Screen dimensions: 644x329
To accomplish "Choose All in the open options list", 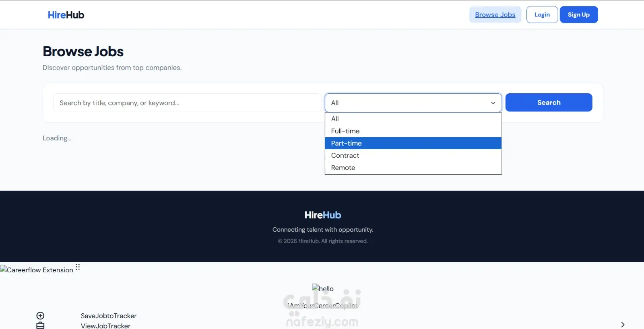I will 413,119.
